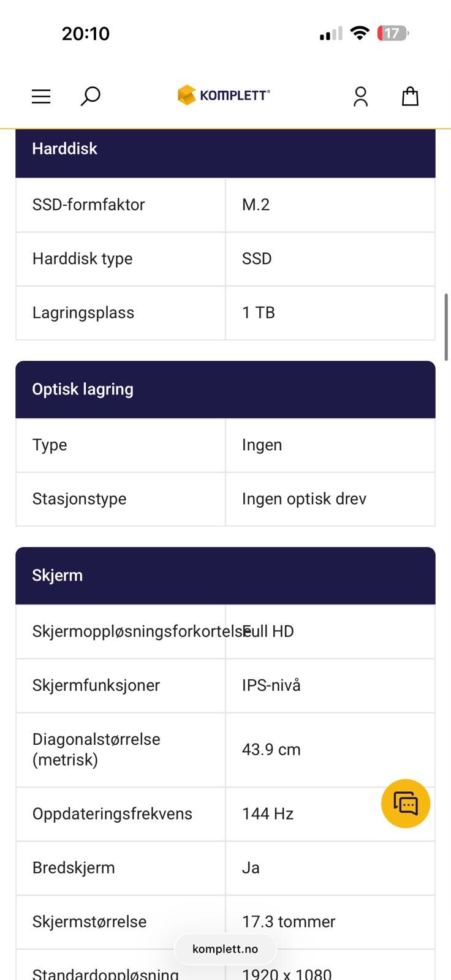Image resolution: width=451 pixels, height=980 pixels.
Task: Go to Komplett home via logo
Action: click(224, 95)
